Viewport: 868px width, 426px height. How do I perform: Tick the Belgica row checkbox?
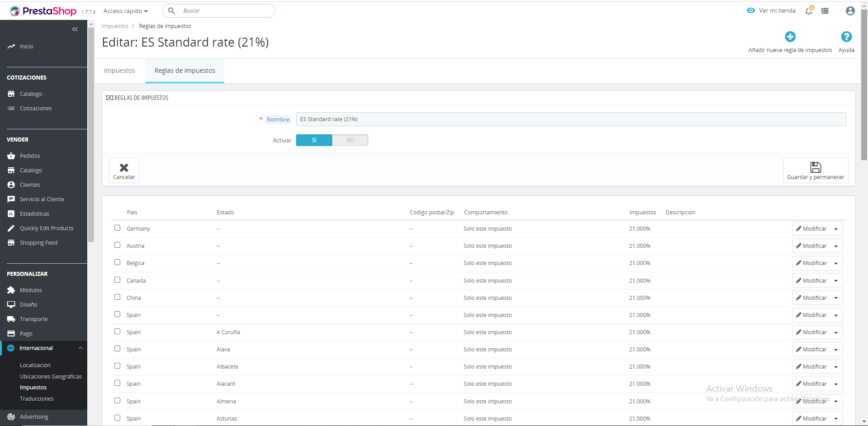coord(118,262)
